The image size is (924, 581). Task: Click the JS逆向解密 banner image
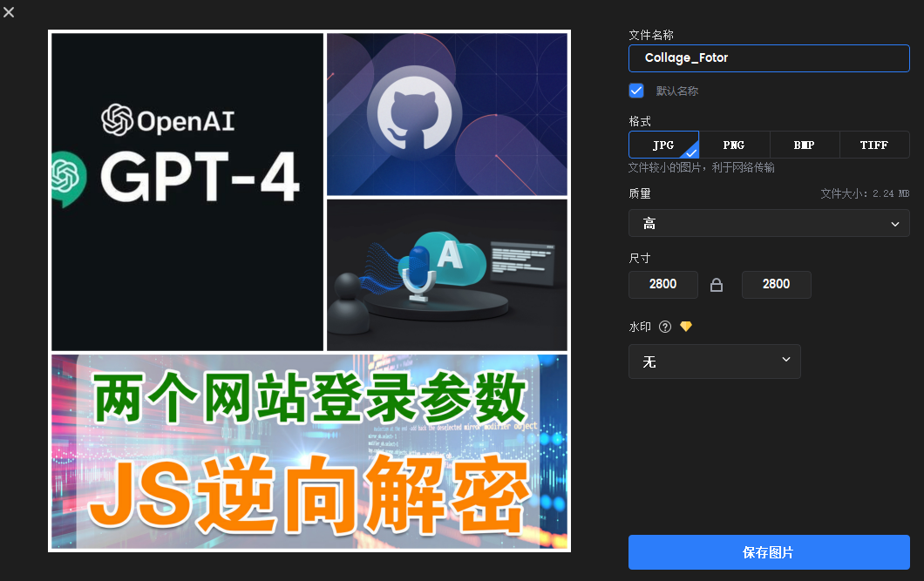coord(309,451)
